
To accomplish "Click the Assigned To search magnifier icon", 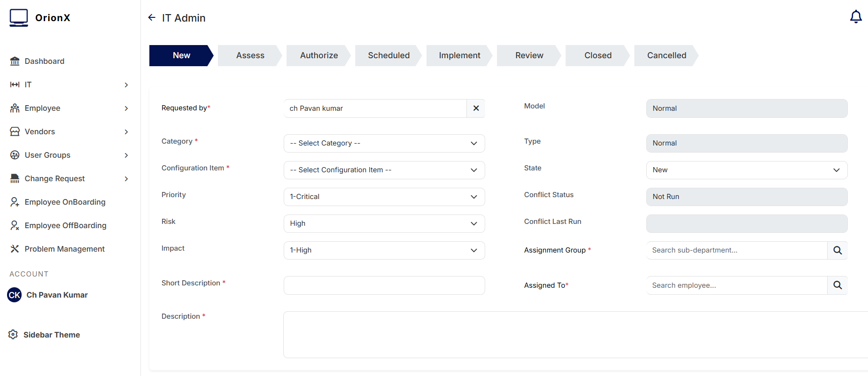I will click(837, 285).
